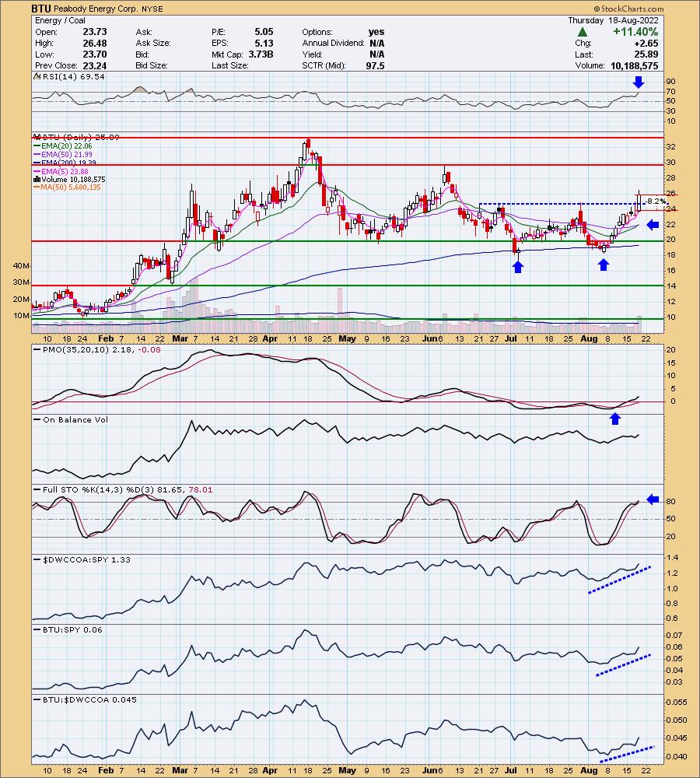Select the Low value 23.70

tap(94, 54)
